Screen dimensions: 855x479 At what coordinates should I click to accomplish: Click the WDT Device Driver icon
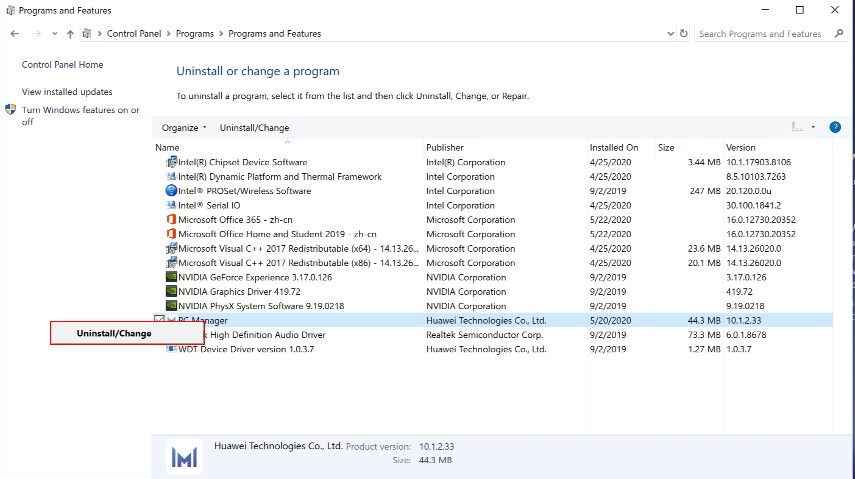coord(171,350)
